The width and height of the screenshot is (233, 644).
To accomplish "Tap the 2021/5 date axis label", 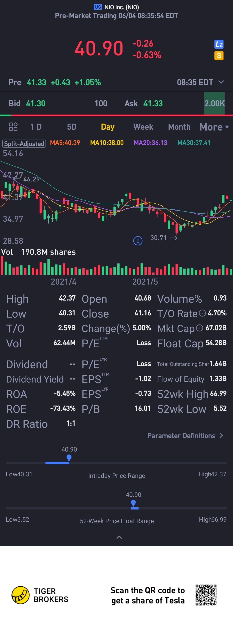I will click(145, 282).
